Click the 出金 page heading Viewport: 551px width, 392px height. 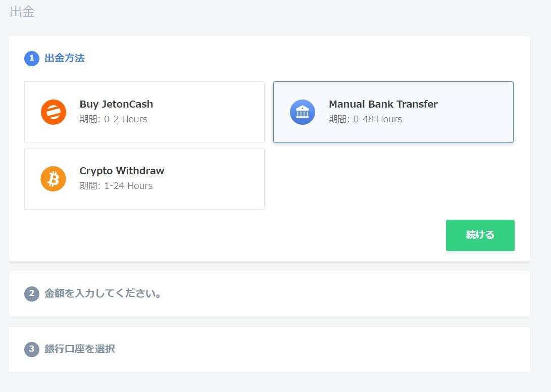[22, 12]
